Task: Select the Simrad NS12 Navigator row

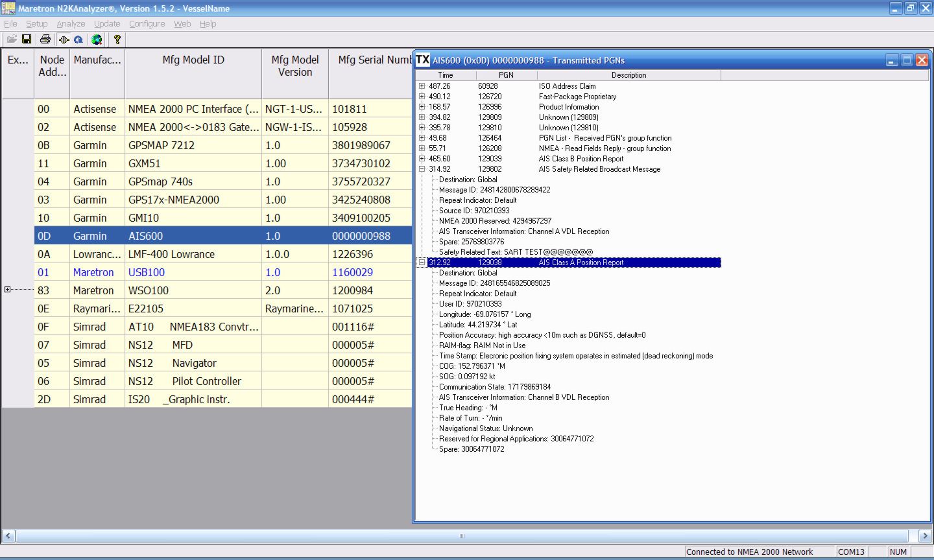Action: click(x=224, y=363)
